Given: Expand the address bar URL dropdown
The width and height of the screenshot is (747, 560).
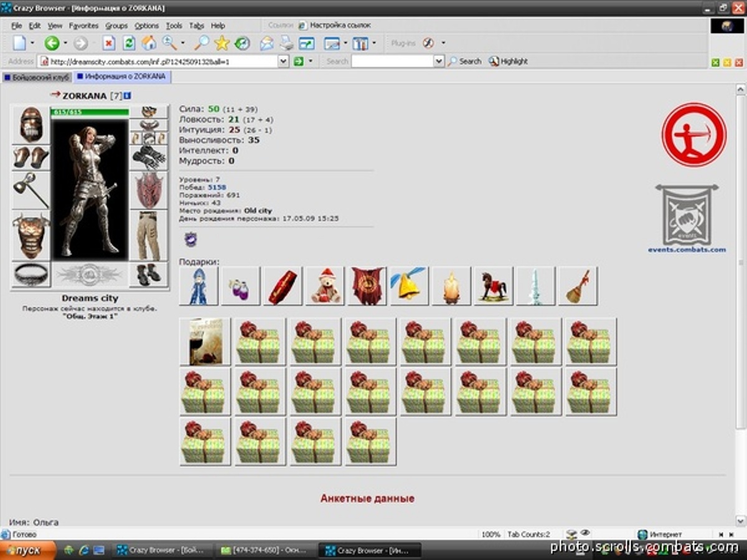Looking at the screenshot, I should coord(283,61).
